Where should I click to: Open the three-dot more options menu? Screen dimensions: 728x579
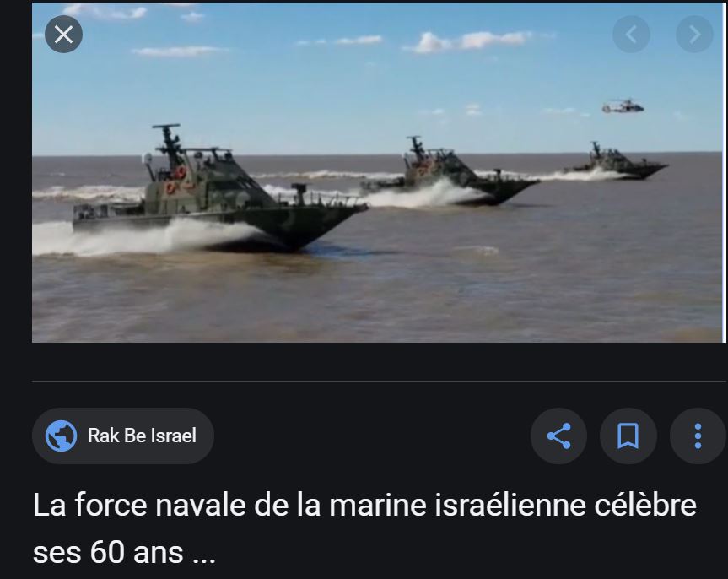tap(698, 436)
